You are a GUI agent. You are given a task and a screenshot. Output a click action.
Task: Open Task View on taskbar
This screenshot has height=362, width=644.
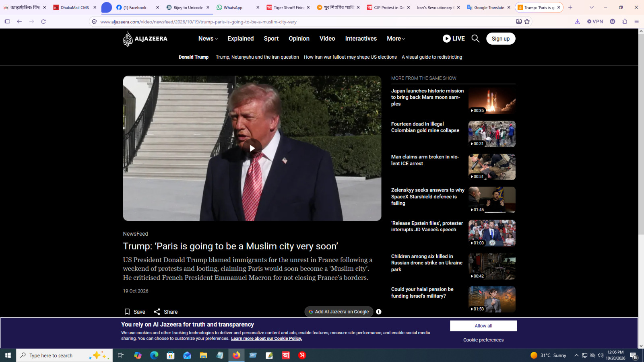[120, 355]
